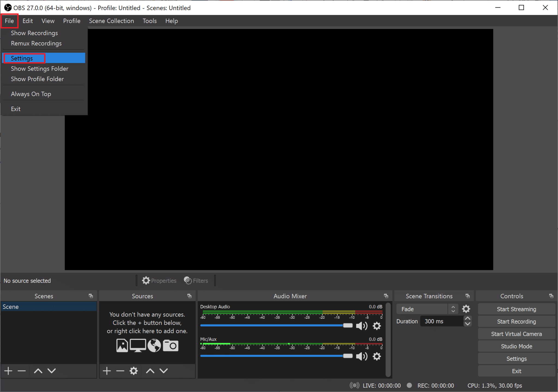Click Start Streaming button

coord(517,309)
